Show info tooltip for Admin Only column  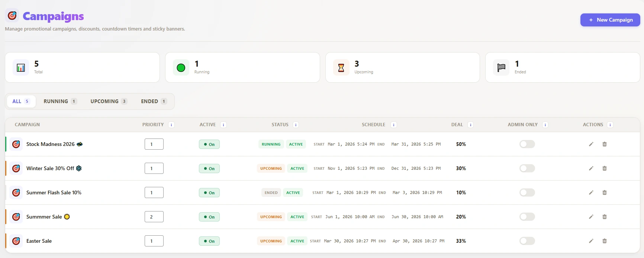coord(545,125)
